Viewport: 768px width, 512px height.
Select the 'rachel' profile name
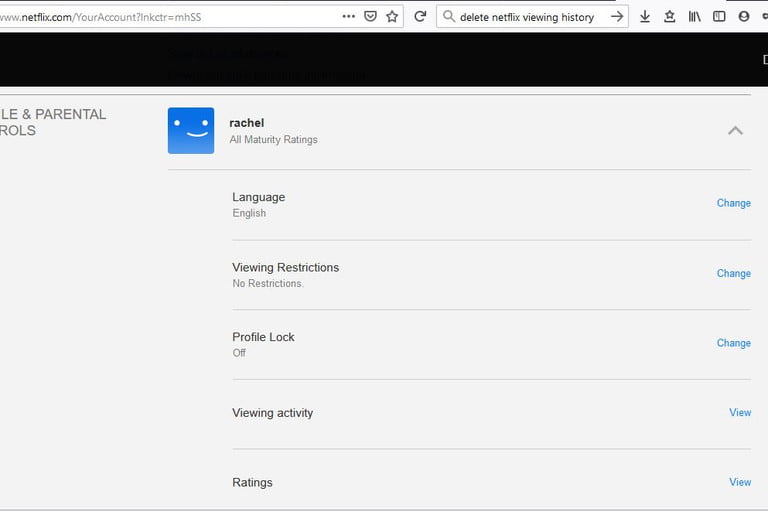247,123
